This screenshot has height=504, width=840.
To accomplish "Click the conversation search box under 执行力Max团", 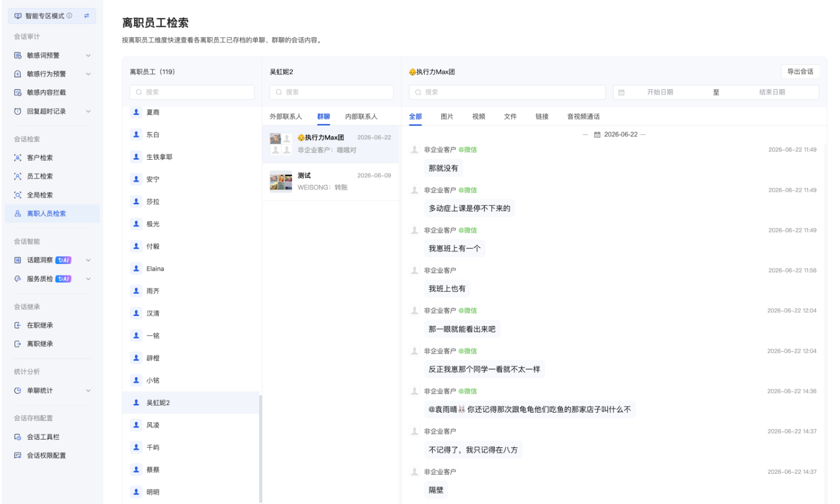I will tap(507, 92).
